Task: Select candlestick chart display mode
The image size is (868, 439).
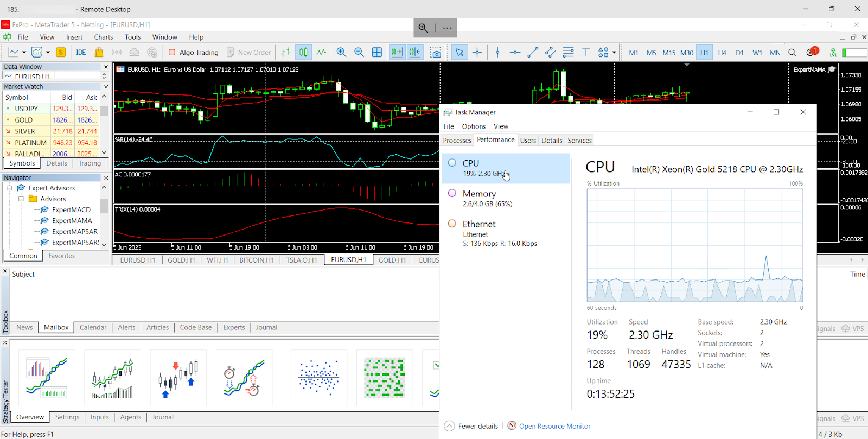Action: pos(304,53)
